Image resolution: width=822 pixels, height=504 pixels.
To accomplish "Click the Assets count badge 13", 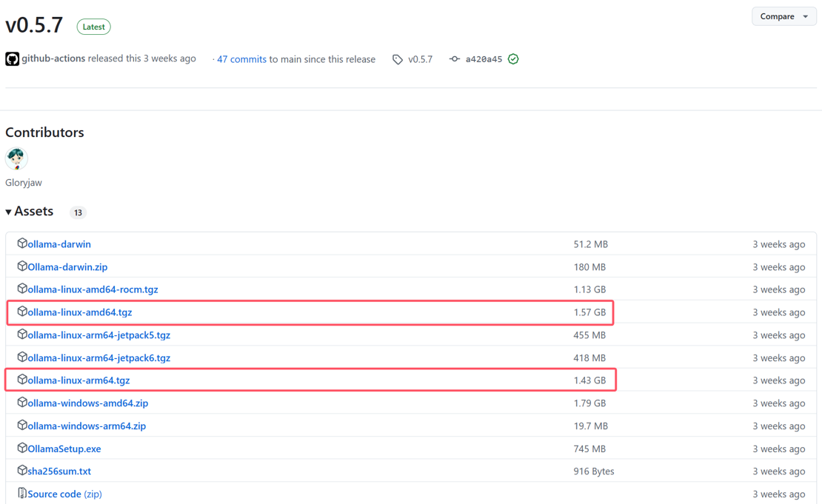I will [x=78, y=212].
